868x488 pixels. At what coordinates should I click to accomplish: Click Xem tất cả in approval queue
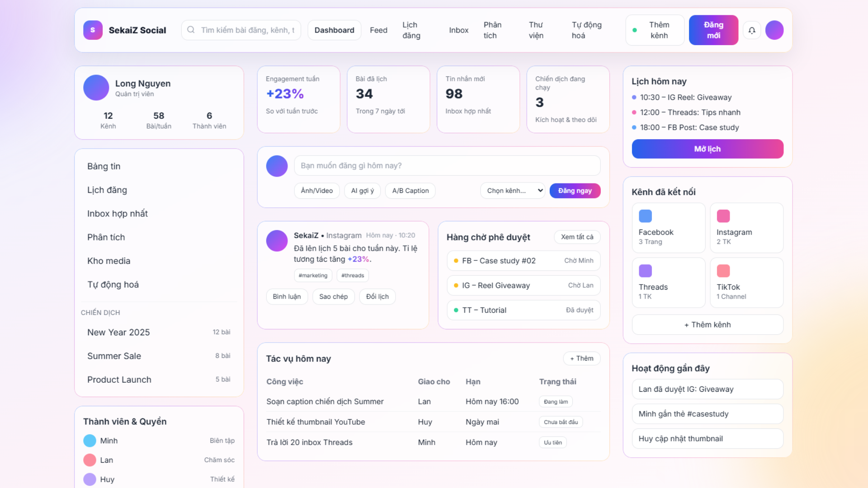coord(577,237)
